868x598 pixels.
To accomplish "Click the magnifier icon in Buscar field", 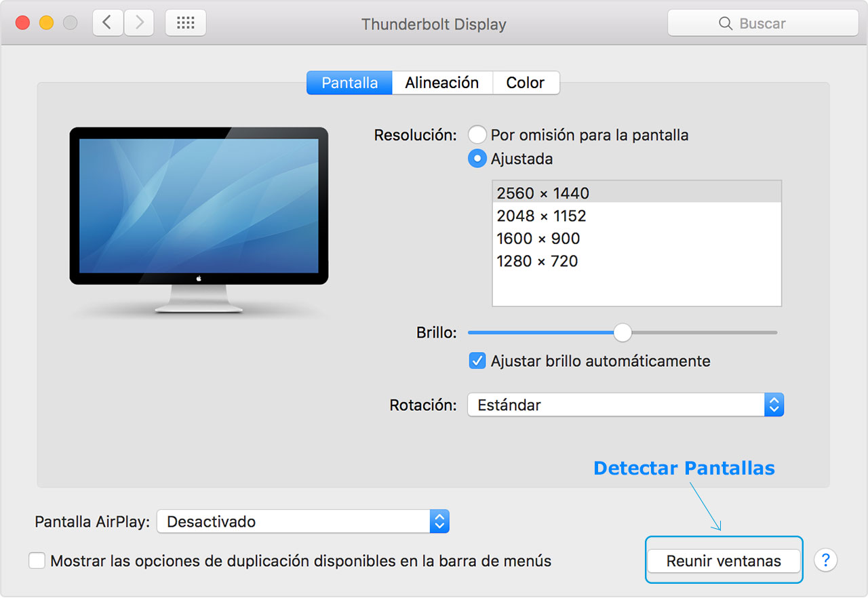I will click(x=725, y=22).
